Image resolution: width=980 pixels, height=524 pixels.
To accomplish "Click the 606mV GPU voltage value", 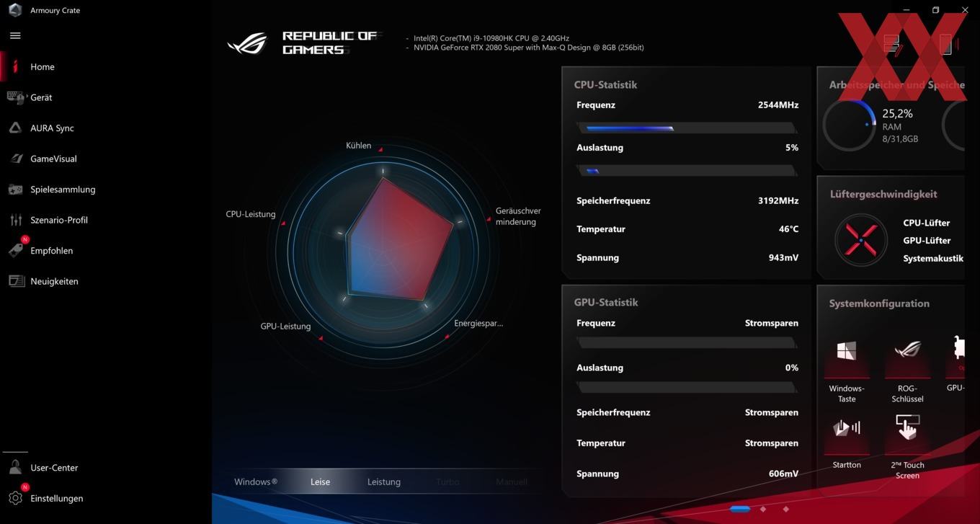I will click(x=783, y=474).
